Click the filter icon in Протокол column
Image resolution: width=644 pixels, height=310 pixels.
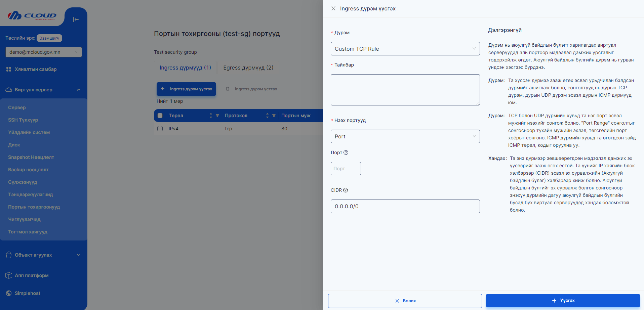(x=274, y=116)
